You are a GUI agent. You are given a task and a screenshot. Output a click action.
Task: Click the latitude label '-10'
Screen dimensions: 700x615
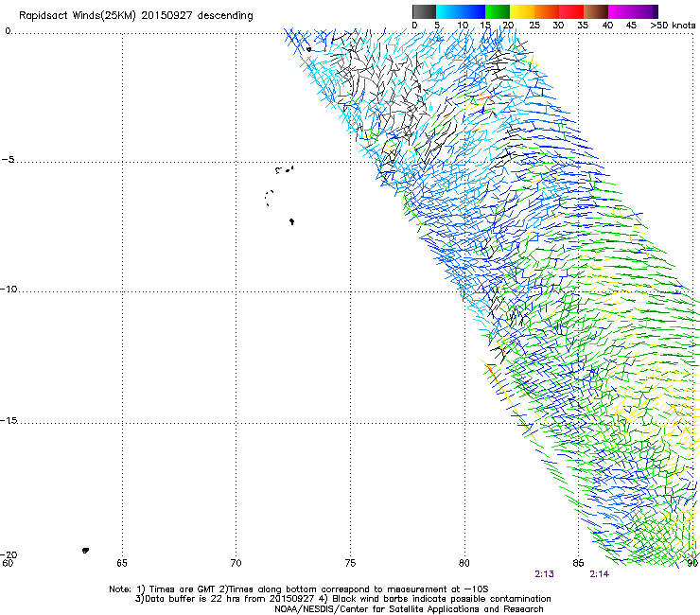tap(9, 289)
